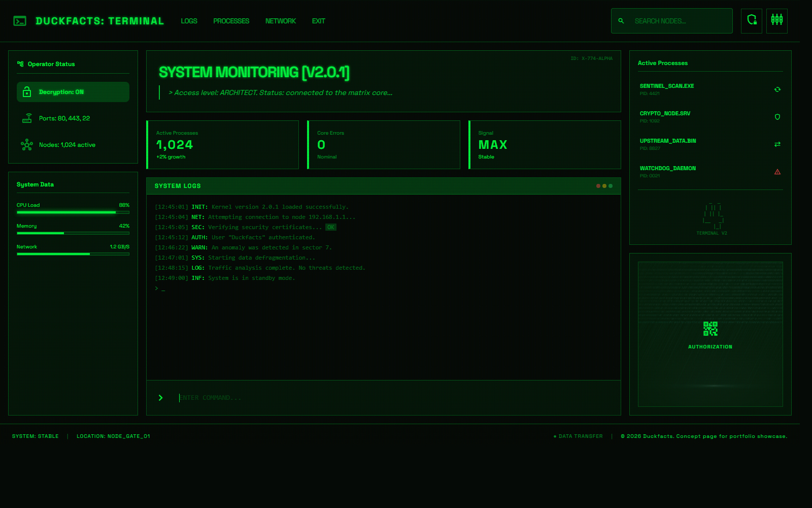Click the shield icon beside CRYPTO_NODE.SRV

[x=777, y=117]
